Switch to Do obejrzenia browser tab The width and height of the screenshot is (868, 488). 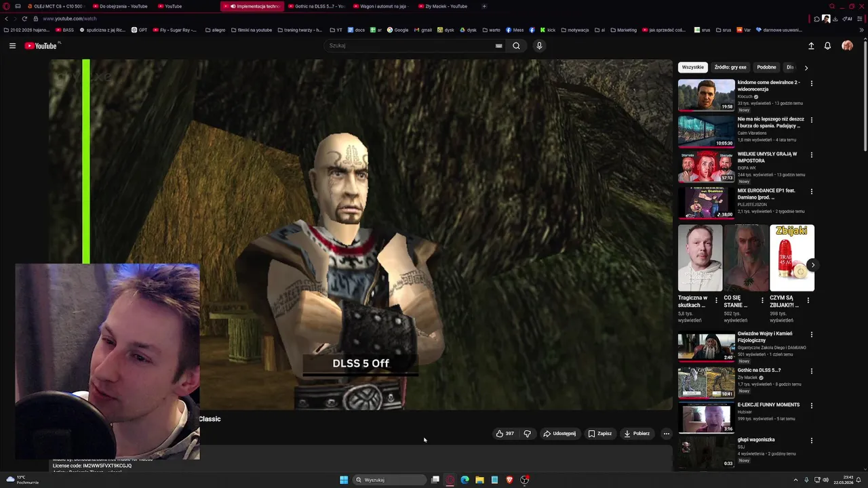[x=120, y=6]
